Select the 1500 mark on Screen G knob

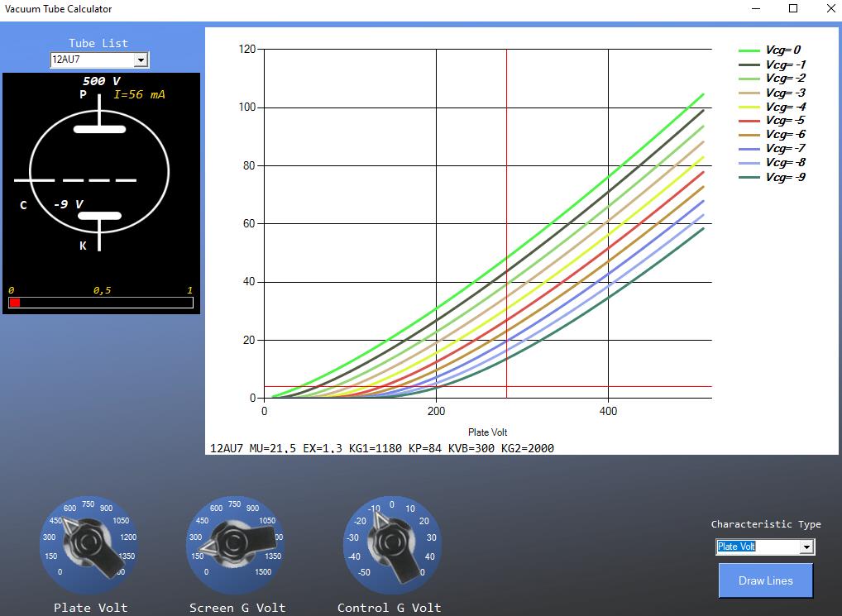(x=263, y=571)
